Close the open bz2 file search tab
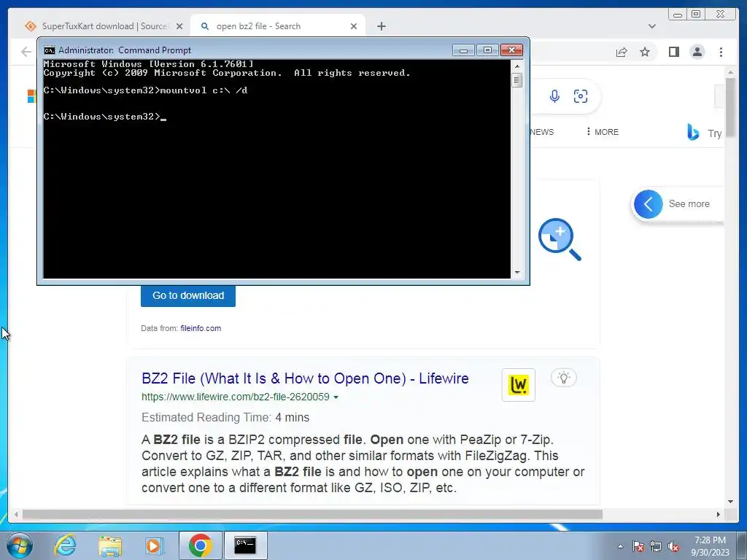This screenshot has width=747, height=560. [x=354, y=26]
